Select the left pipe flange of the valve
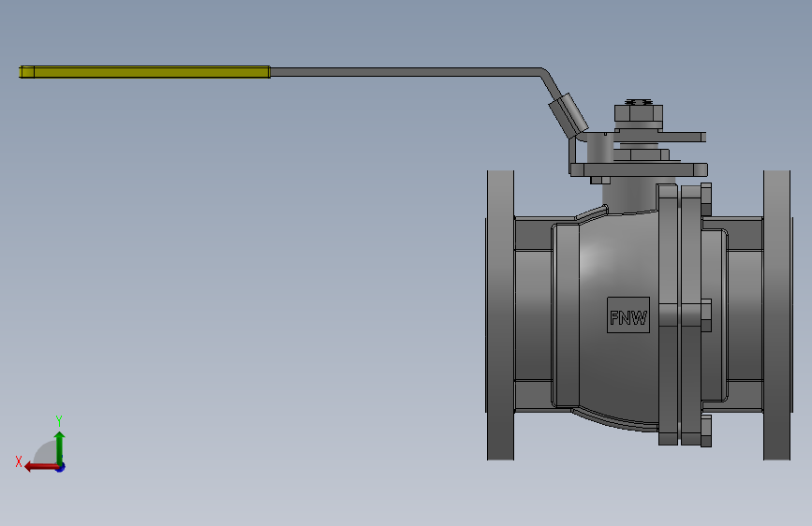Viewport: 812px width, 526px height. 500,314
